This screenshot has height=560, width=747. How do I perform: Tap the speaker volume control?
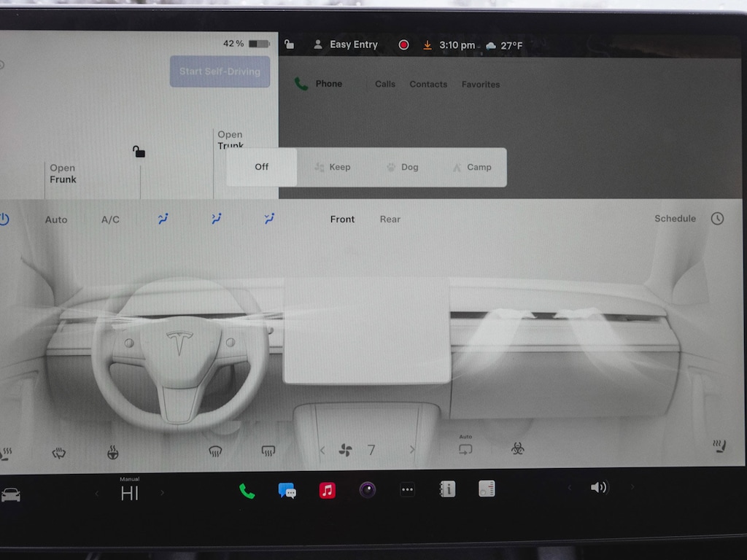(x=599, y=488)
